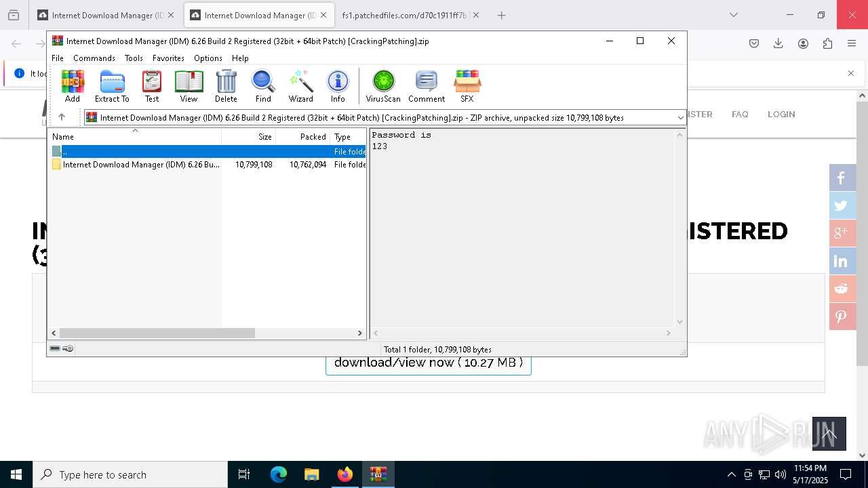Open Windows Start menu
This screenshot has width=868, height=488.
[16, 474]
